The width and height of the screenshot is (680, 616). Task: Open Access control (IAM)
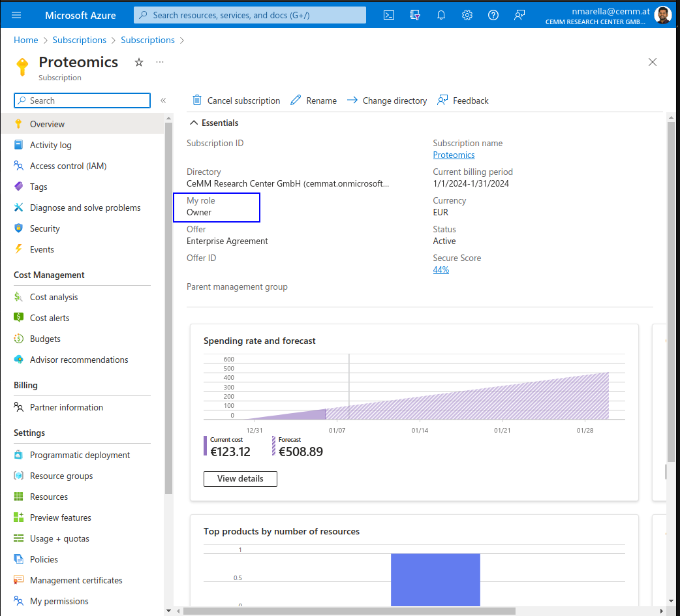[68, 166]
